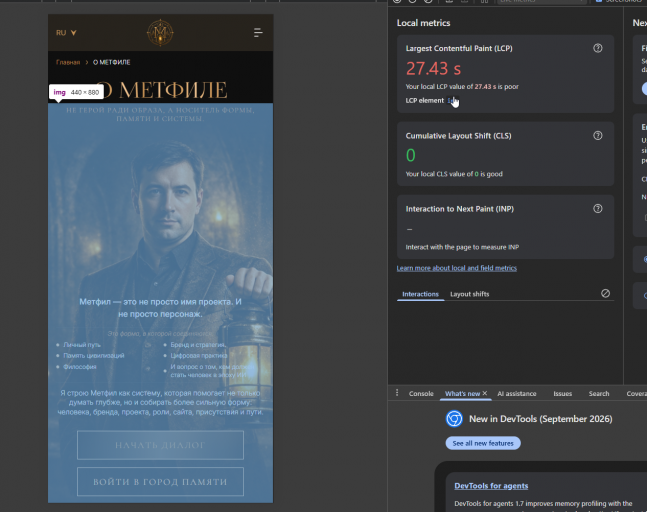Click the round Метфил logo in the header
Image resolution: width=647 pixels, height=512 pixels.
(160, 33)
